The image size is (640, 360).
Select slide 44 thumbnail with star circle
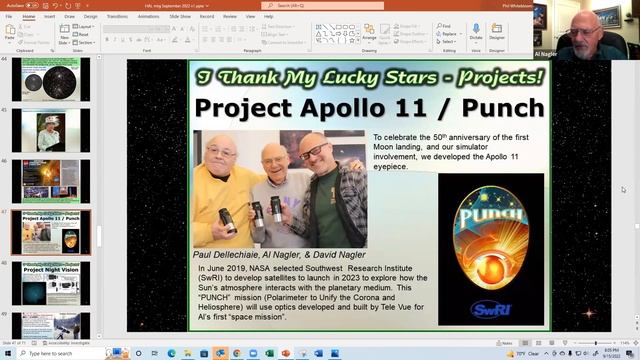pos(51,80)
